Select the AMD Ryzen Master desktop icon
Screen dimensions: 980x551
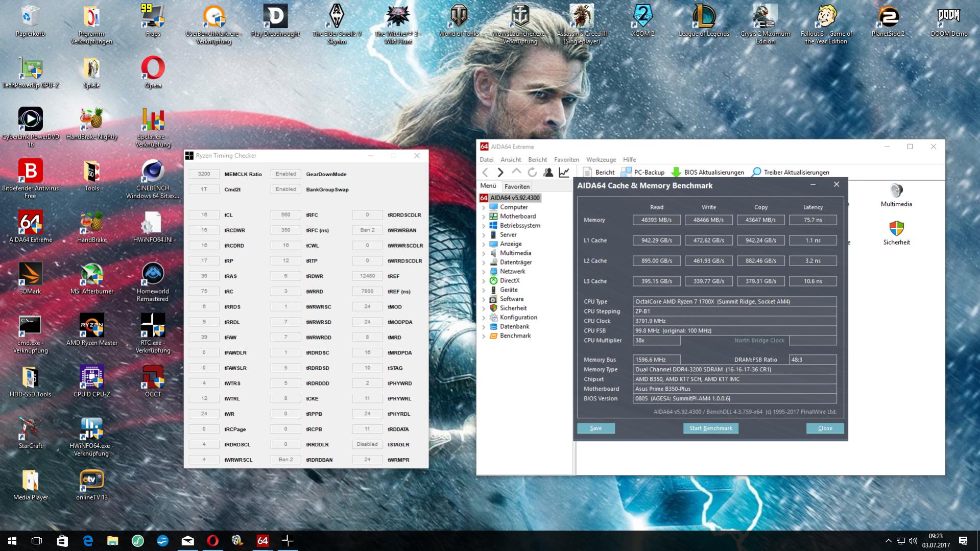92,330
